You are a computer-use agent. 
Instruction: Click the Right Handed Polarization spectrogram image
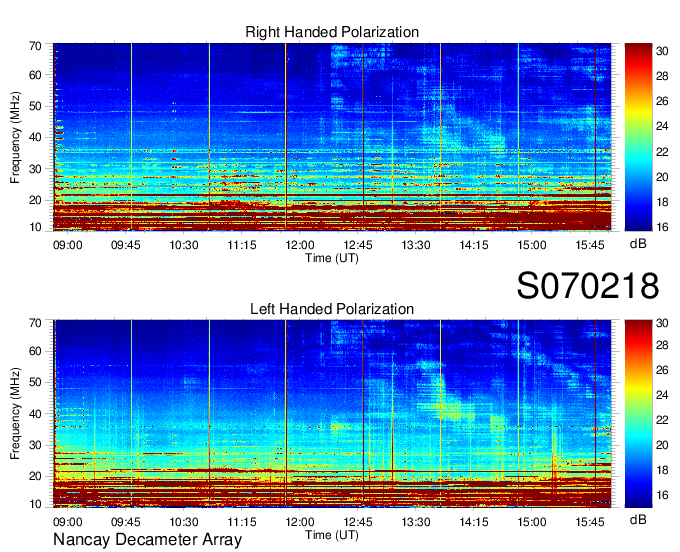332,137
